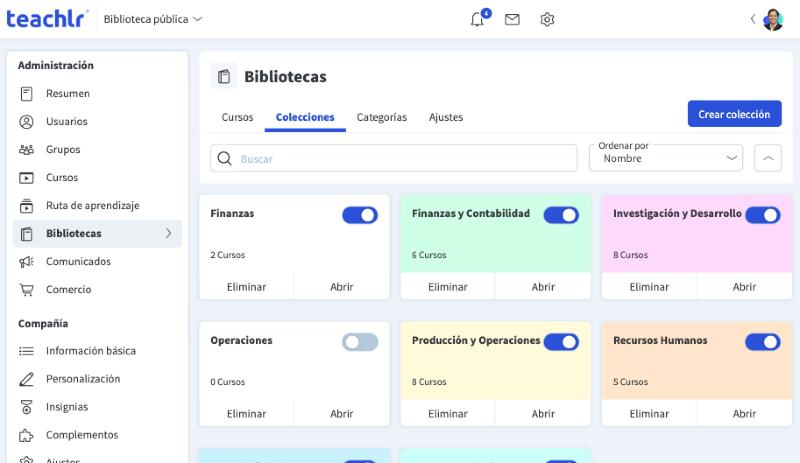Select the Colecciones tab
The height and width of the screenshot is (463, 800).
point(305,117)
